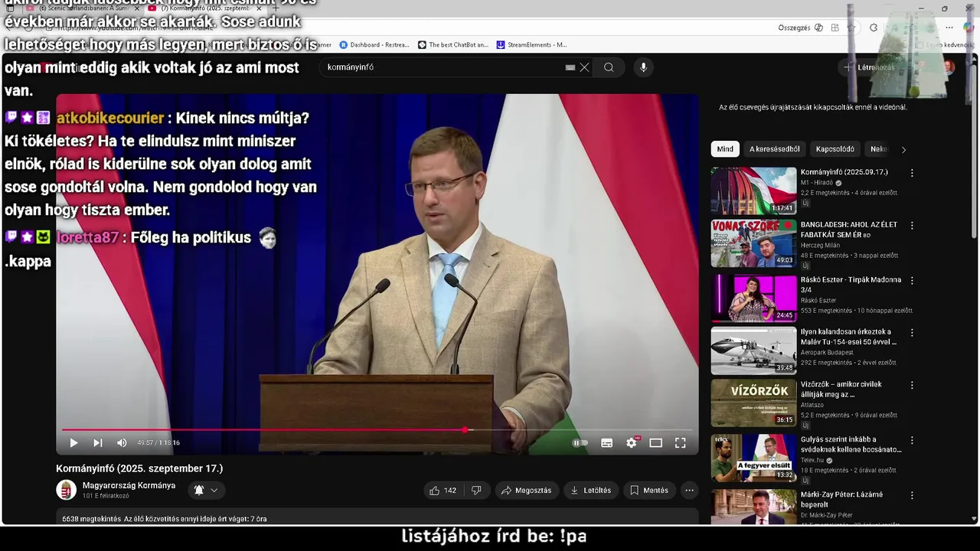
Task: Click the video description box
Action: (x=377, y=517)
